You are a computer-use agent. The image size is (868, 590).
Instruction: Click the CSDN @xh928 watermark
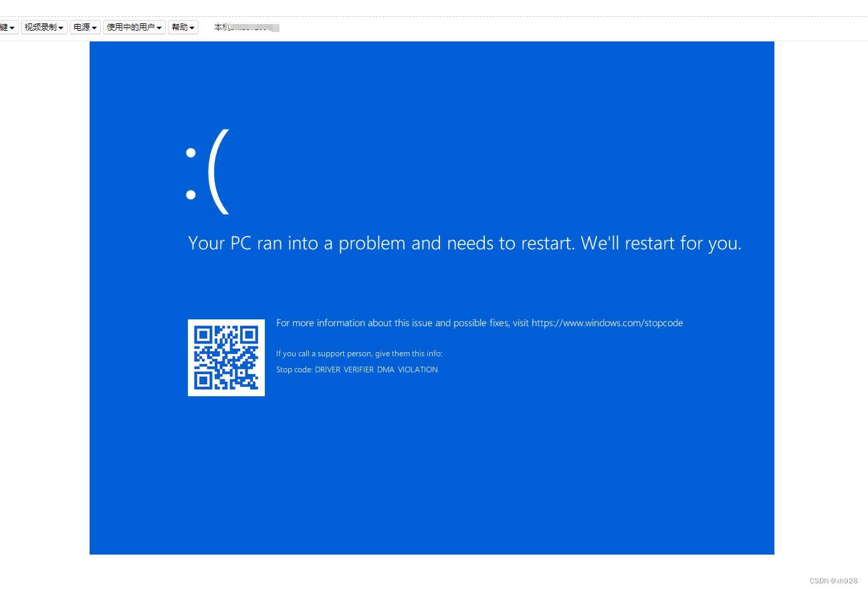pos(833,581)
